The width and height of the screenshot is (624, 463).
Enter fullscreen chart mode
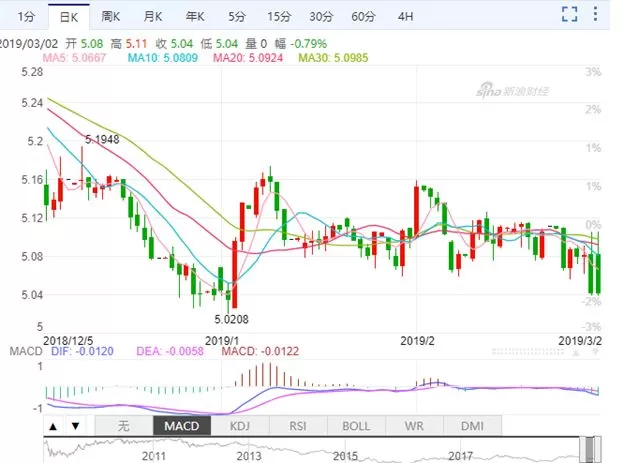click(569, 15)
